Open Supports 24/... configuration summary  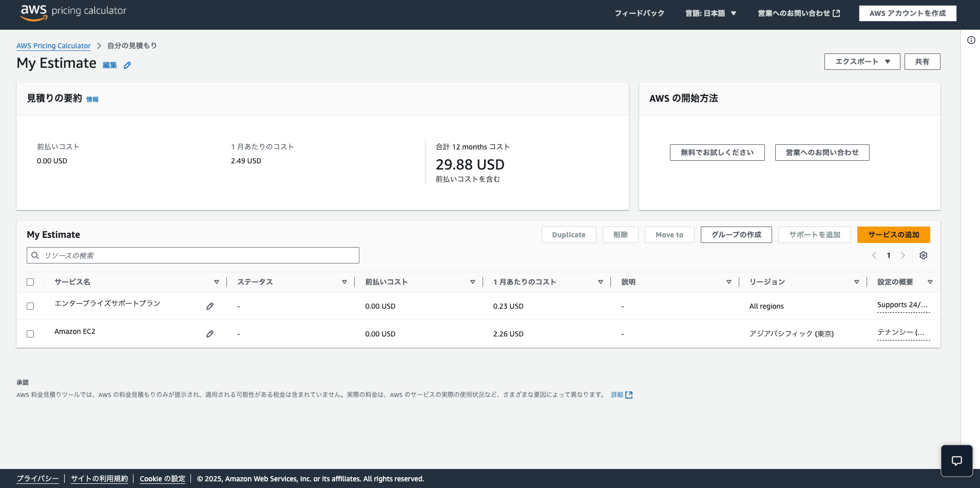903,305
